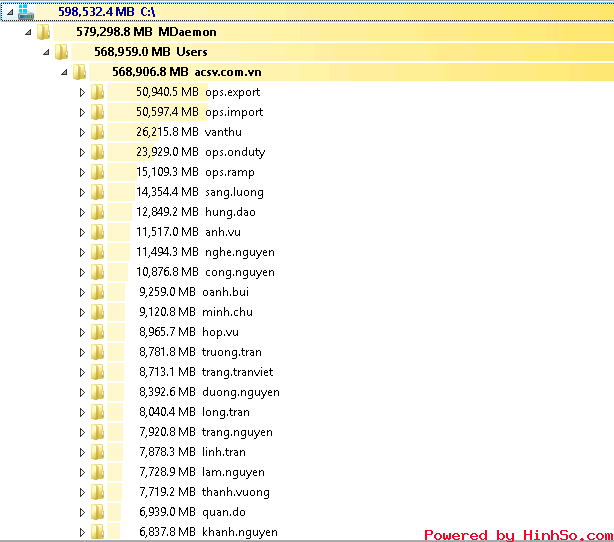Click the oanh.bui folder icon
This screenshot has width=614, height=542.
pyautogui.click(x=98, y=292)
